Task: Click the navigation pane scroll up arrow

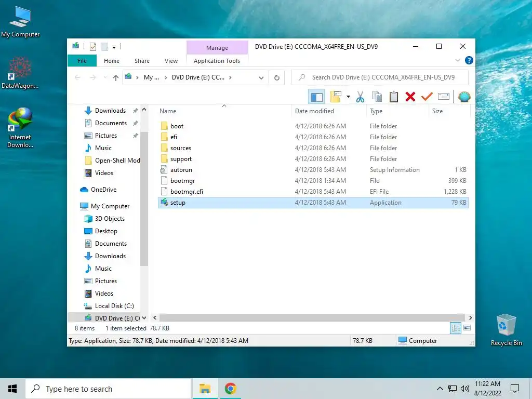Action: (144, 110)
